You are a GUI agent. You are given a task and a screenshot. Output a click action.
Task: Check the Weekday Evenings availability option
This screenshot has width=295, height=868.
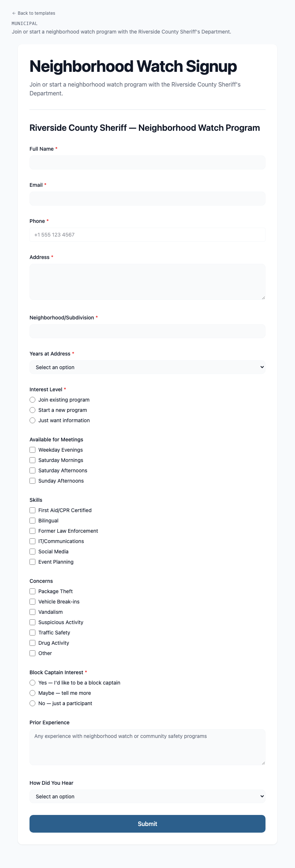[x=32, y=450]
